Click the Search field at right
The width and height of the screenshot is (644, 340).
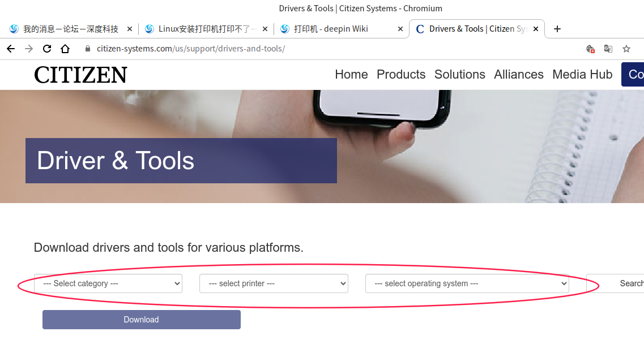[x=615, y=283]
